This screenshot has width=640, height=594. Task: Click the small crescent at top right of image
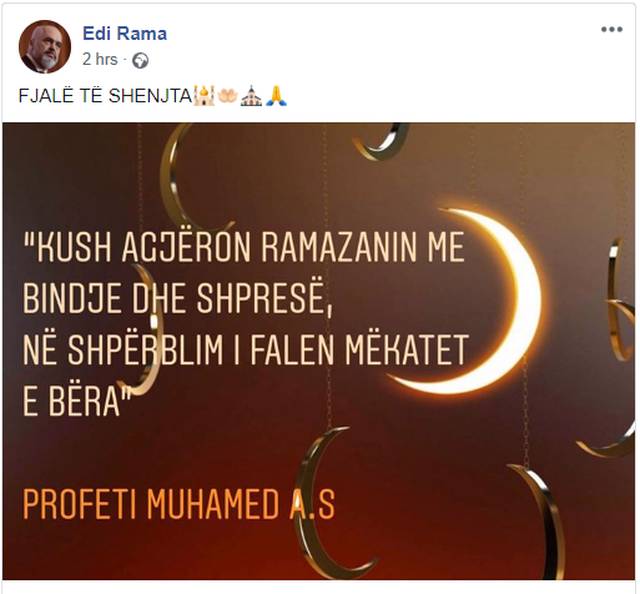(x=380, y=142)
